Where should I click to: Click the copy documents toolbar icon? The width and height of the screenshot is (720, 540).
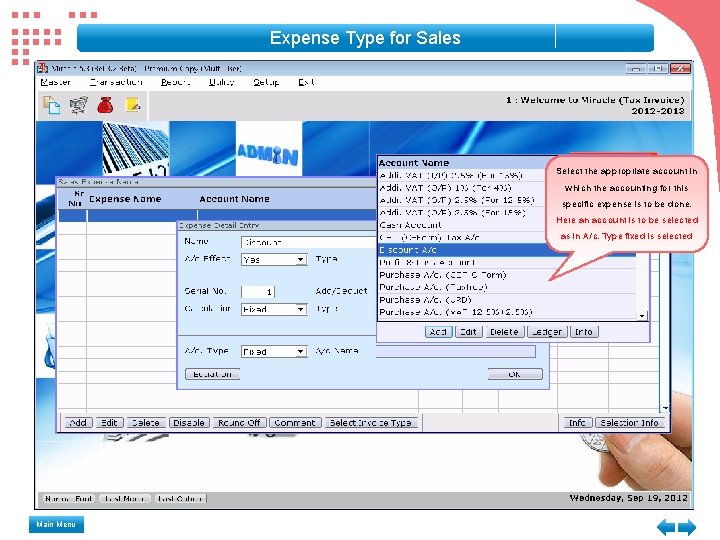pyautogui.click(x=51, y=105)
